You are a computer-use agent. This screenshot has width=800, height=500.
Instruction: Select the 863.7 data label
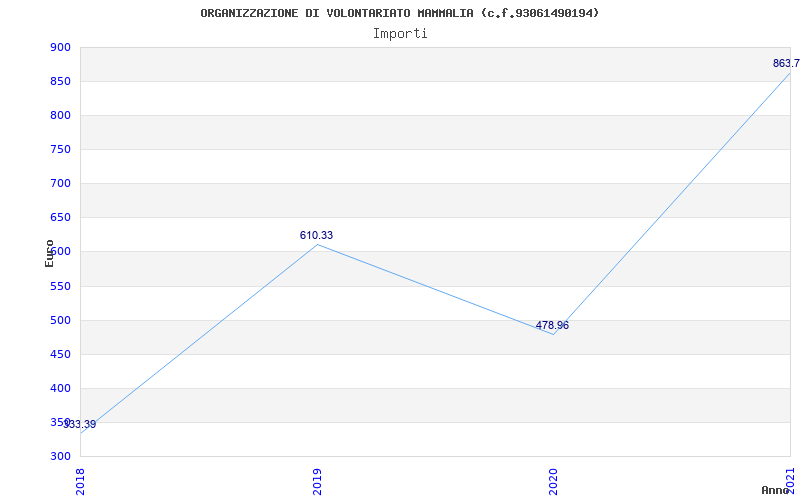[786, 64]
